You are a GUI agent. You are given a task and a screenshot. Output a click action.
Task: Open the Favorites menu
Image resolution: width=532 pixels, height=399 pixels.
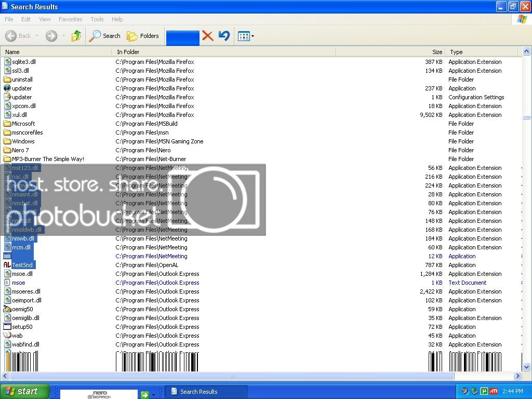(70, 19)
